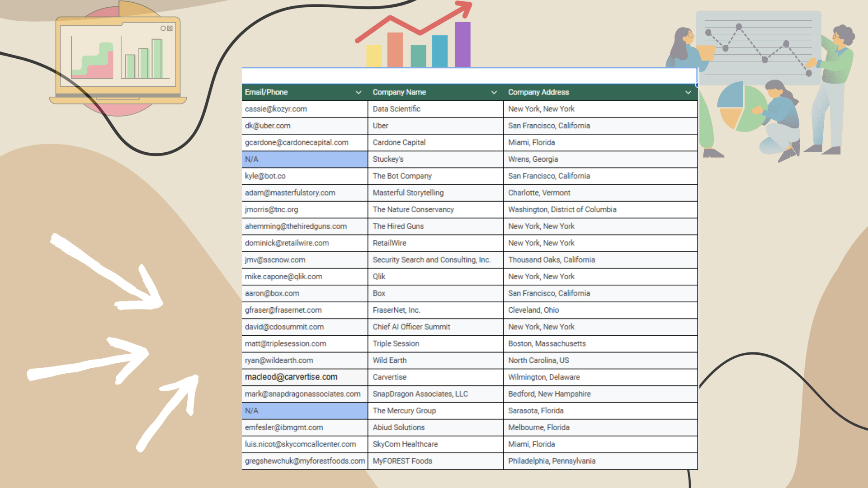
Task: Select the highlighted N/A cell beside Stuckey's
Action: (x=304, y=159)
